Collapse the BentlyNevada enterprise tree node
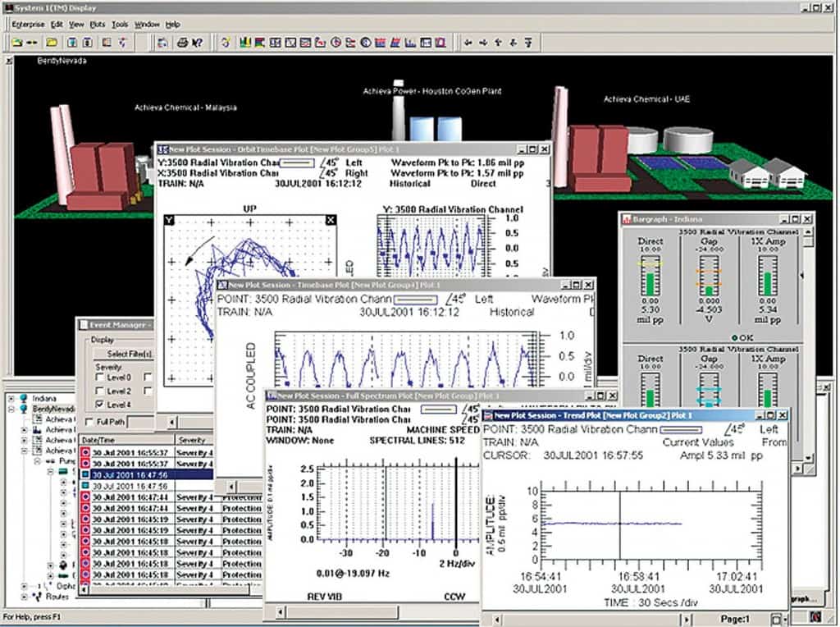 pyautogui.click(x=11, y=408)
